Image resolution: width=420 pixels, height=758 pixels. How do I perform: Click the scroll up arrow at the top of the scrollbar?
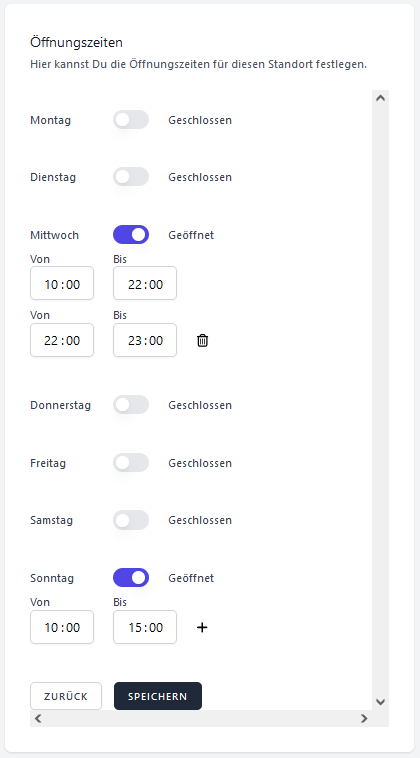(380, 98)
